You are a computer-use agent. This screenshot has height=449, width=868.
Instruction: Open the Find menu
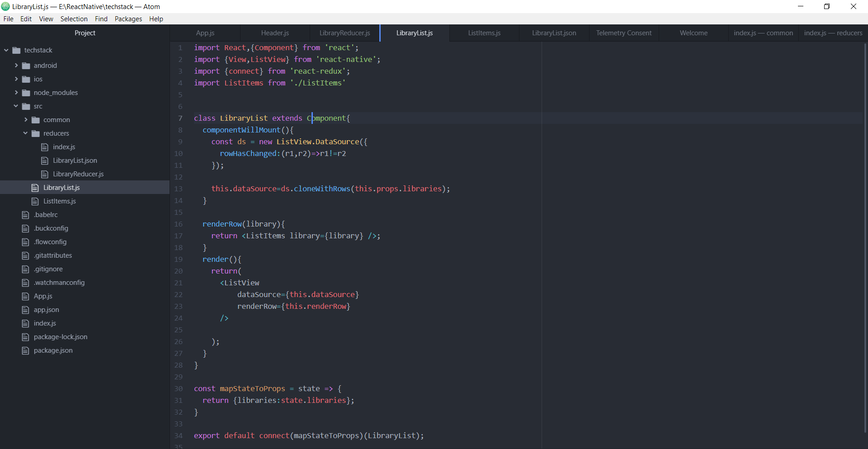(101, 19)
